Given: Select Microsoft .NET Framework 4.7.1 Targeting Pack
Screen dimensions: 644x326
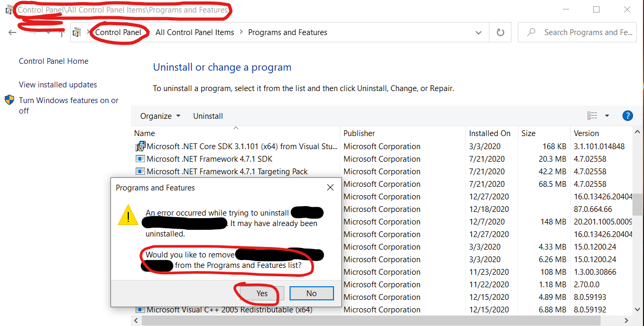Looking at the screenshot, I should tap(382, 172).
